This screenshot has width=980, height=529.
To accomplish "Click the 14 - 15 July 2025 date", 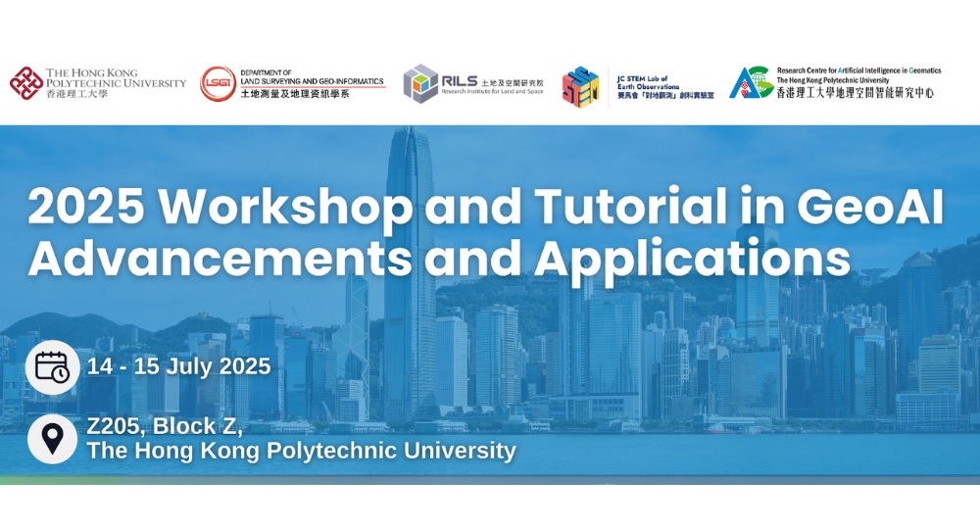I will [x=178, y=367].
